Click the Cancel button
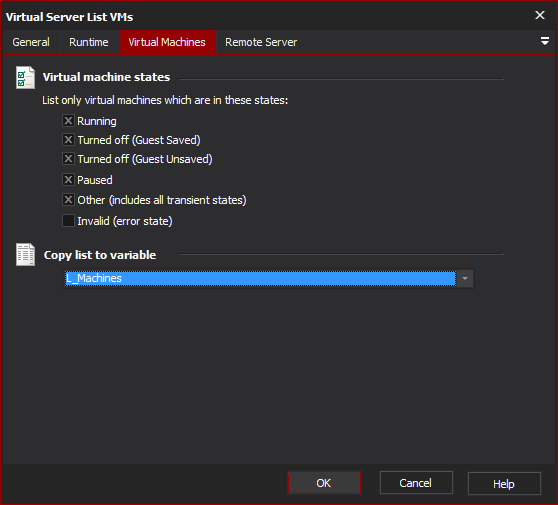 coord(416,483)
